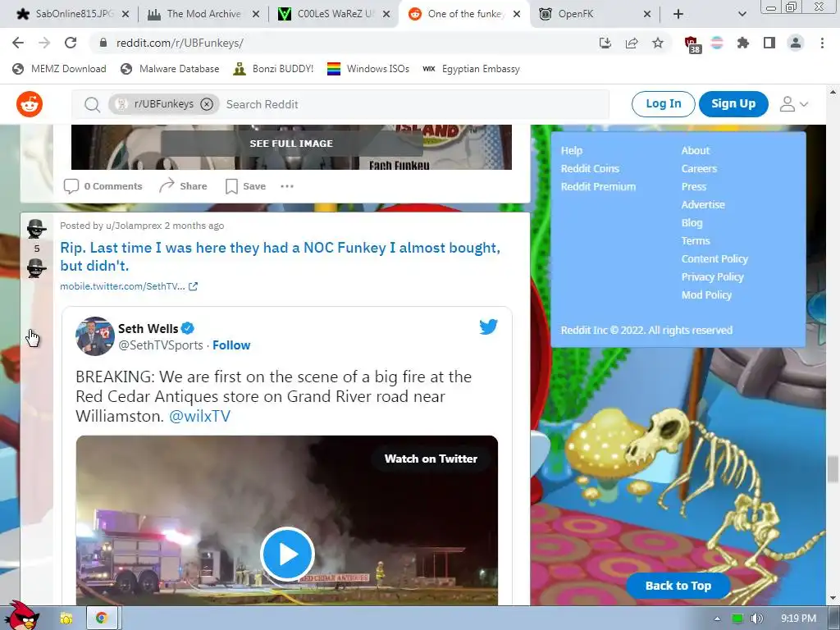Open the Rip NOC Funkey post title

coord(281,257)
